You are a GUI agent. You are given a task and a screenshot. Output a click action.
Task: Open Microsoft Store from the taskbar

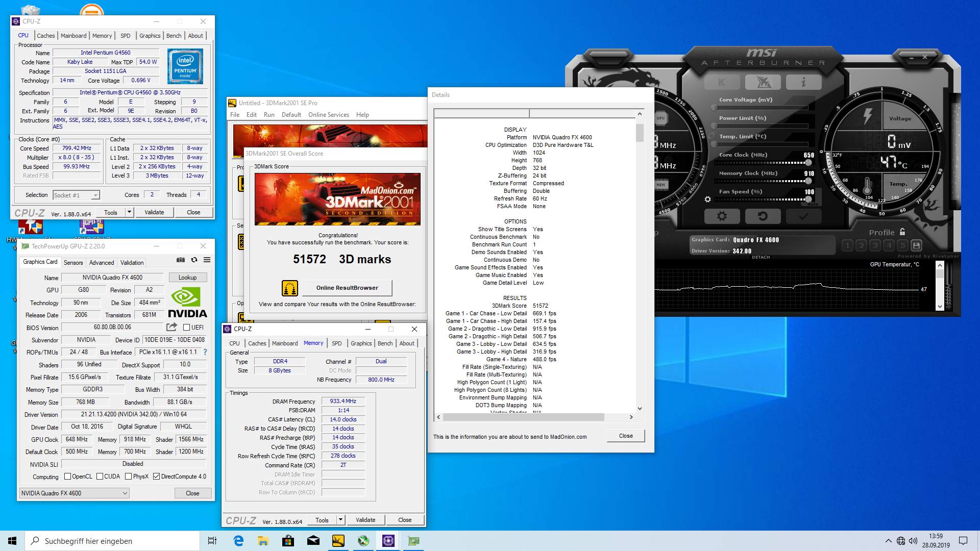288,541
